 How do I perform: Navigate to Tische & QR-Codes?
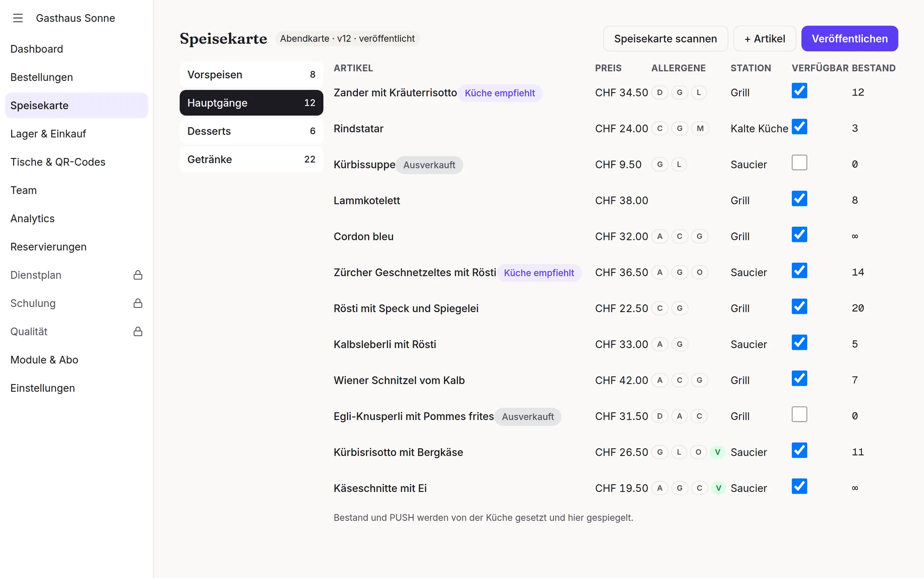click(x=77, y=162)
